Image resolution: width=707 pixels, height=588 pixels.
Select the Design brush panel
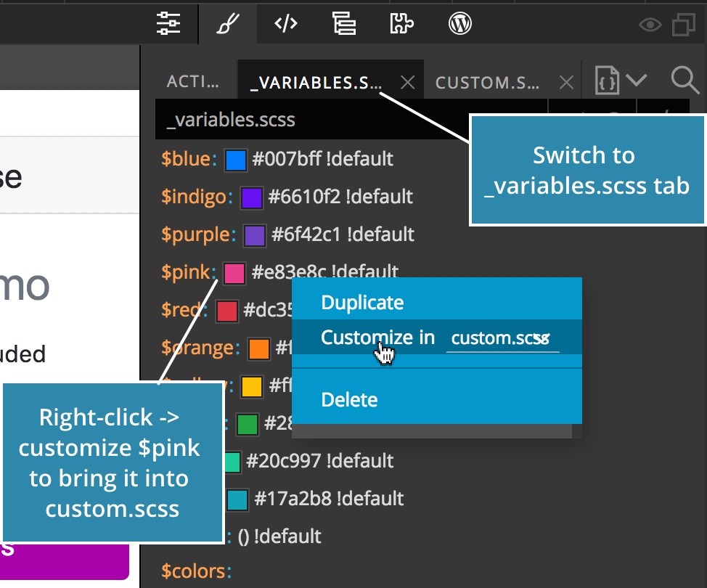click(228, 23)
